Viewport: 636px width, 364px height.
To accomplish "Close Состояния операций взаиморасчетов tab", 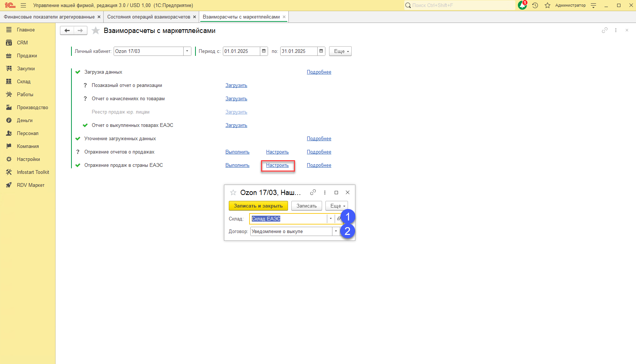I will (194, 17).
